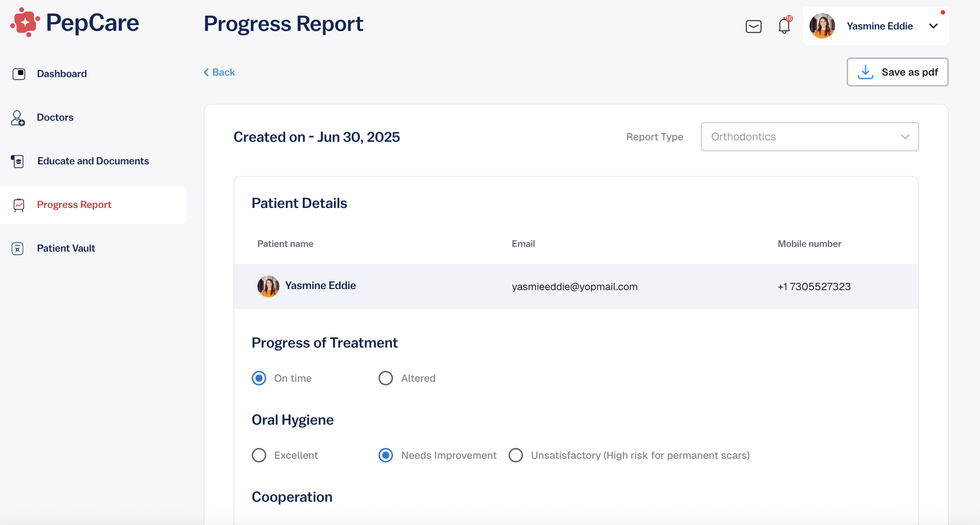Click the Patient name column header

click(286, 244)
